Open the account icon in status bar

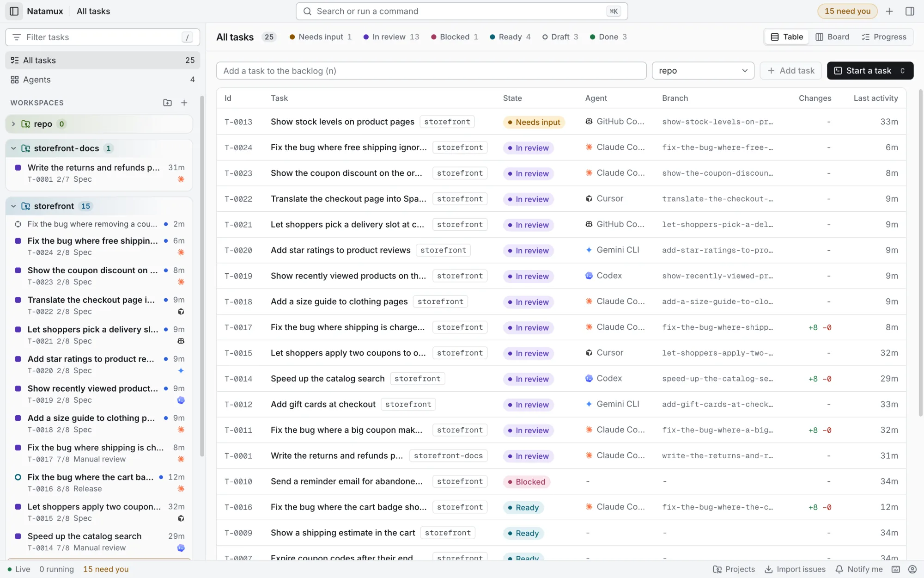(x=912, y=569)
